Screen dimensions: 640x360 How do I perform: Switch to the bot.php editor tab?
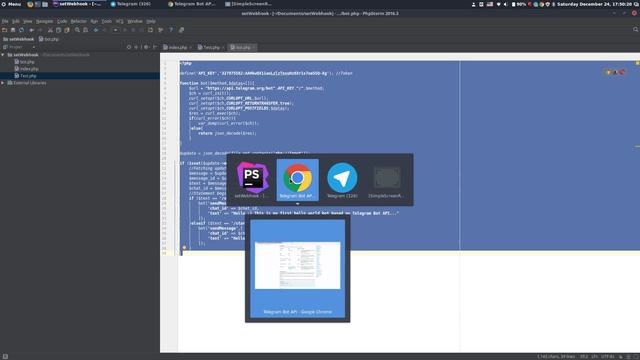[x=242, y=48]
